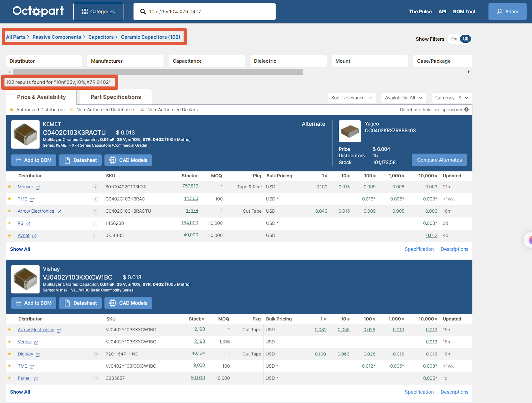Click the DigiKey row offers count badge
This screenshot has height=403, width=532.
[96, 354]
